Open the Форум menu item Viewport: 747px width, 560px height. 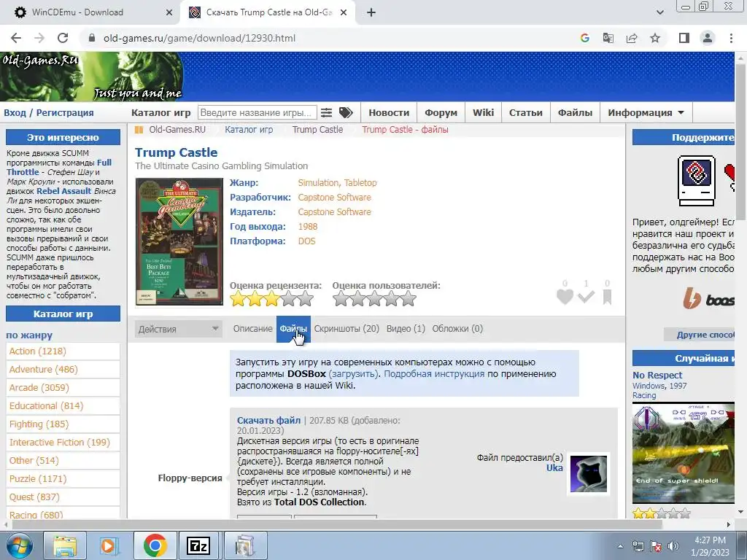pyautogui.click(x=441, y=113)
